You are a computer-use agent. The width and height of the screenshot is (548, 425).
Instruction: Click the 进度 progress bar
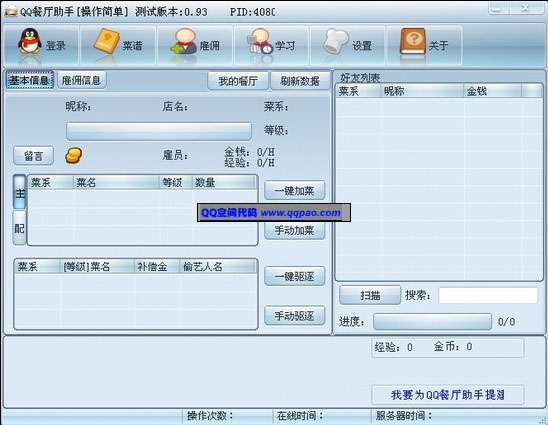432,322
